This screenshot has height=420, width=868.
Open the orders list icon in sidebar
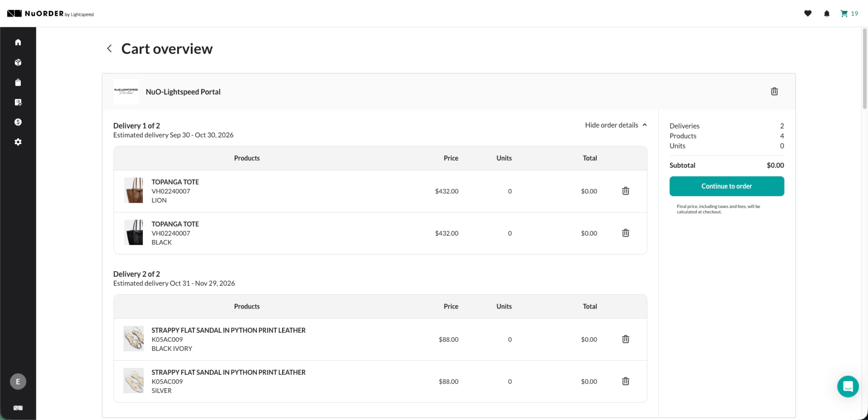click(x=18, y=102)
